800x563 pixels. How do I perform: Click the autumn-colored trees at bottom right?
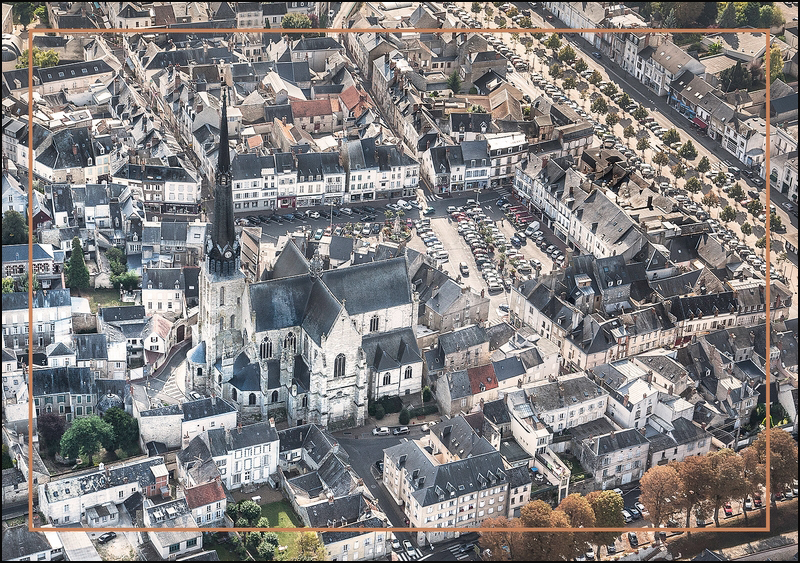pyautogui.click(x=700, y=480)
